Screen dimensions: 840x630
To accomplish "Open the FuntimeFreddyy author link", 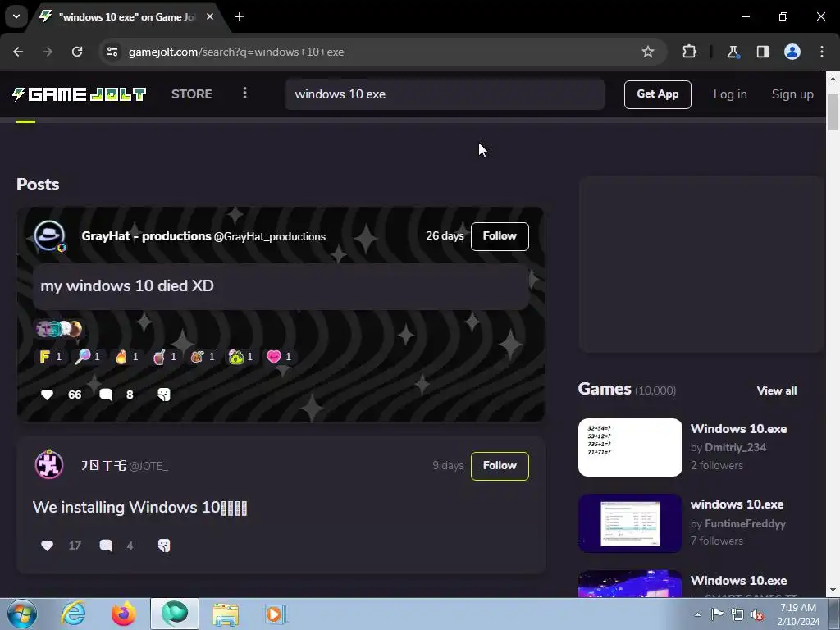I will [745, 523].
